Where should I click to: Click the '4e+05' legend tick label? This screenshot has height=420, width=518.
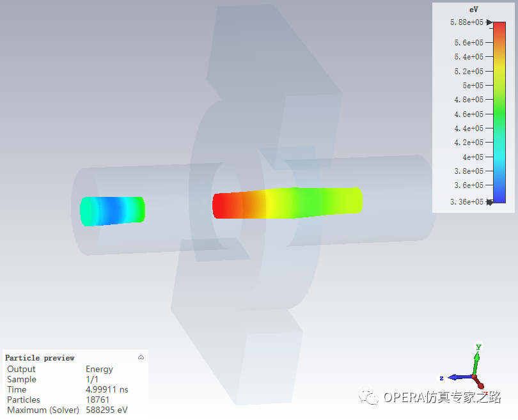coord(473,157)
